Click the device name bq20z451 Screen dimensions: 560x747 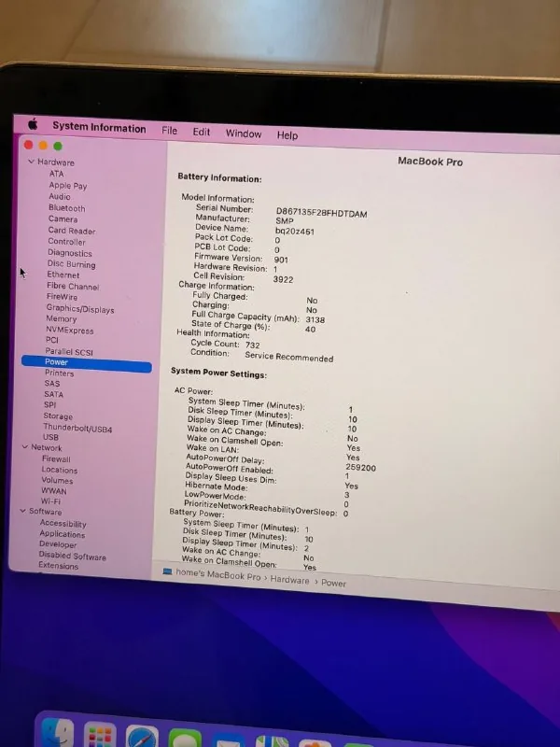click(x=295, y=231)
